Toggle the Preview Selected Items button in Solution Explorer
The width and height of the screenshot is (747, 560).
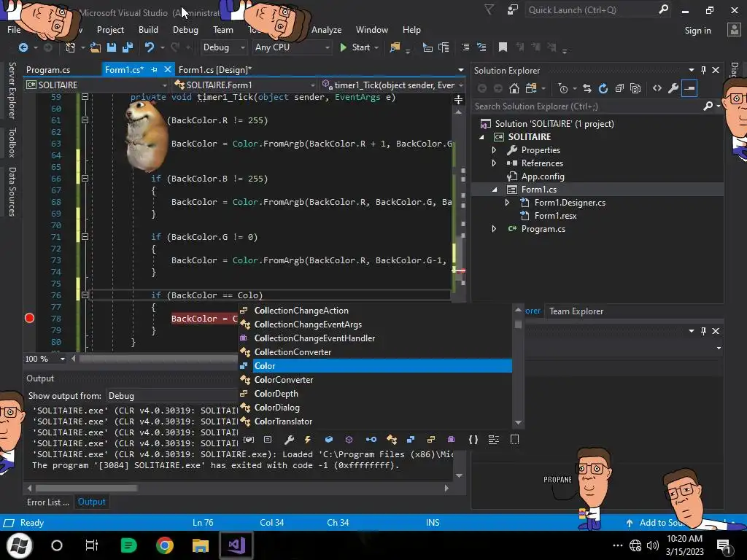coord(689,88)
